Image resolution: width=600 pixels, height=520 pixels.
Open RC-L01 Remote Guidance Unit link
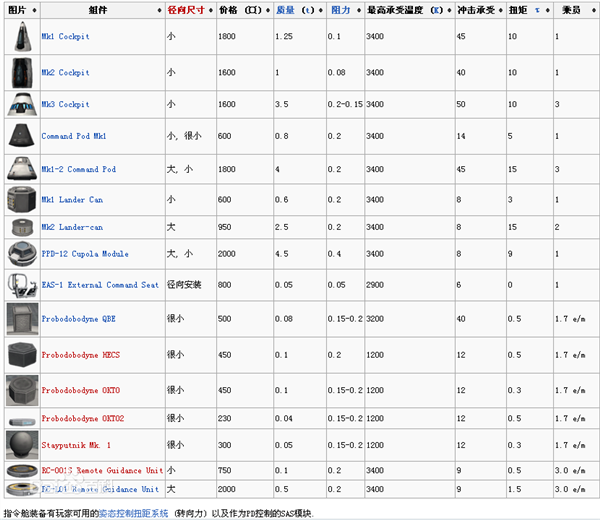[100, 489]
